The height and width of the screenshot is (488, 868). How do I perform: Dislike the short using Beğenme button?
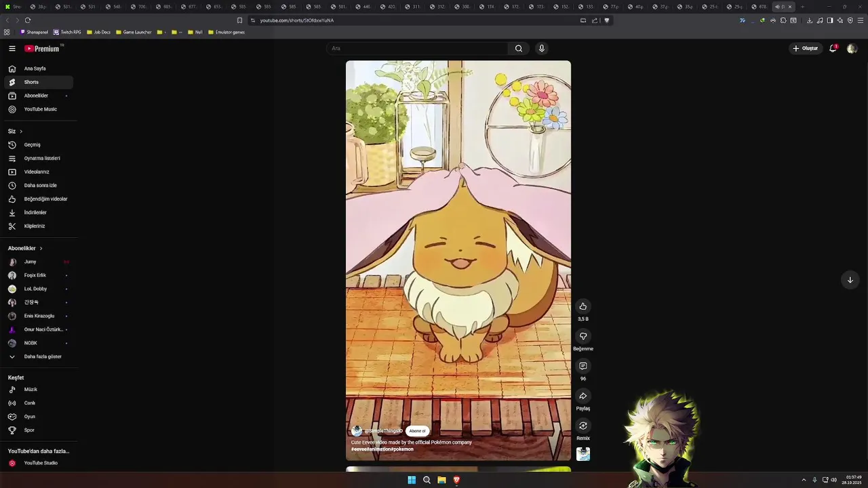click(583, 336)
